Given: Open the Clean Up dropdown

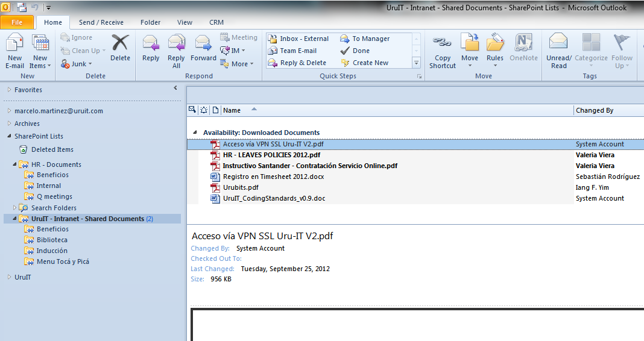Looking at the screenshot, I should point(83,51).
